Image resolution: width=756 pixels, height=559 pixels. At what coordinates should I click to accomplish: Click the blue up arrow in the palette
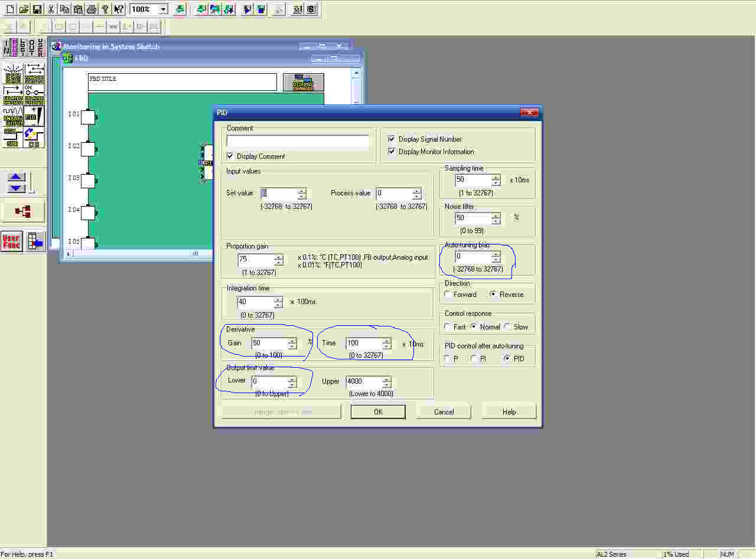pyautogui.click(x=17, y=177)
